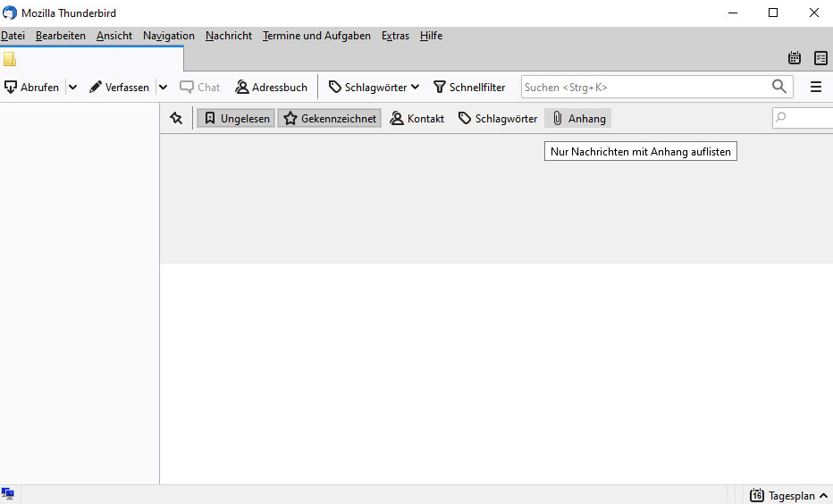Image resolution: width=833 pixels, height=504 pixels.
Task: Click Verfassen to compose a message
Action: pos(119,87)
